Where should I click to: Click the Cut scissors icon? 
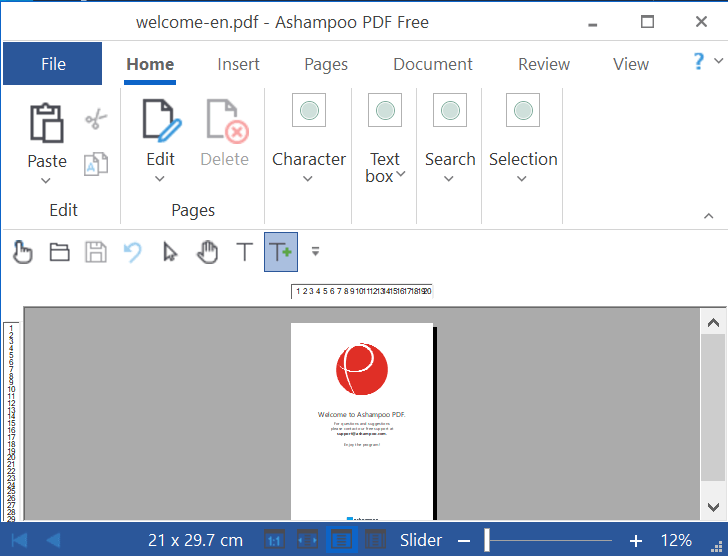(x=96, y=119)
